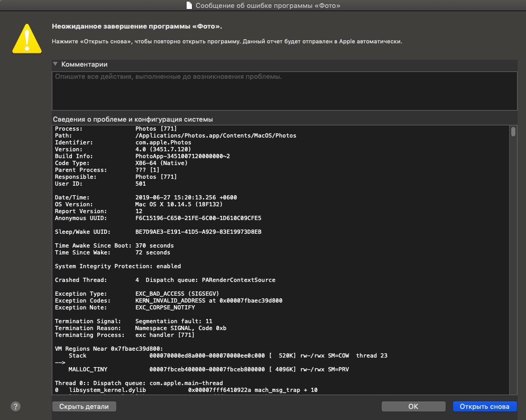Click the Anonymous UUID F6C15196-C650-21FE-6C00-1D610C09CFE5

coord(198,218)
